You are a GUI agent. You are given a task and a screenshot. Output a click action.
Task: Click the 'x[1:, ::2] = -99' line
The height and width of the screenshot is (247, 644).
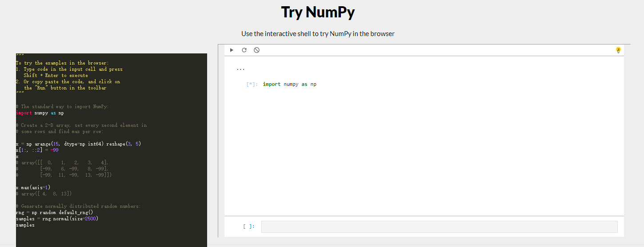point(37,150)
